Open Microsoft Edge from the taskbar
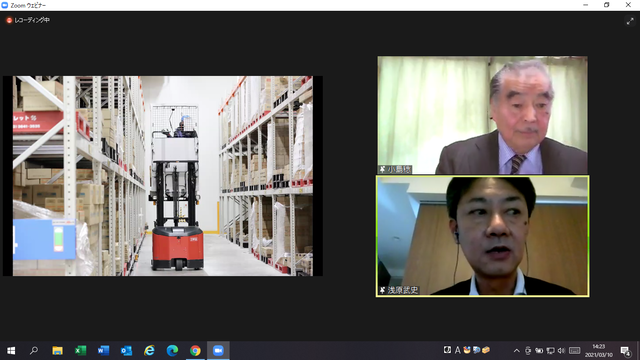The height and width of the screenshot is (360, 640). [172, 351]
